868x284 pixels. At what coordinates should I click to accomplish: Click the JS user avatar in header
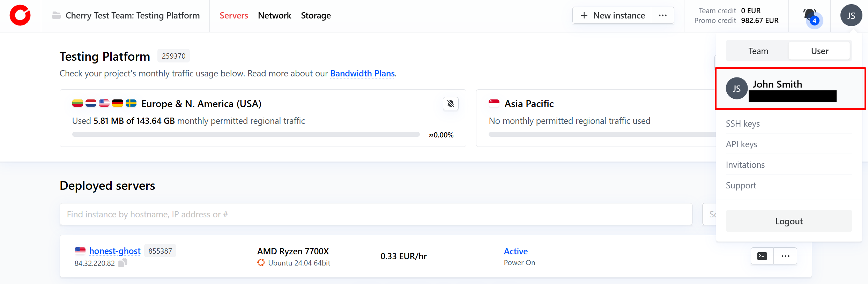(x=851, y=16)
